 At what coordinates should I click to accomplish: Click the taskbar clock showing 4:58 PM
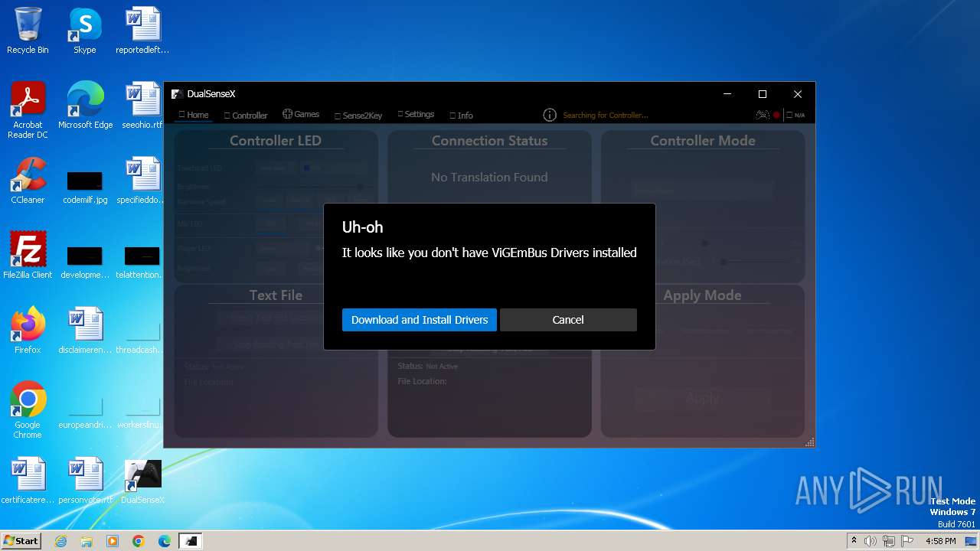(940, 541)
